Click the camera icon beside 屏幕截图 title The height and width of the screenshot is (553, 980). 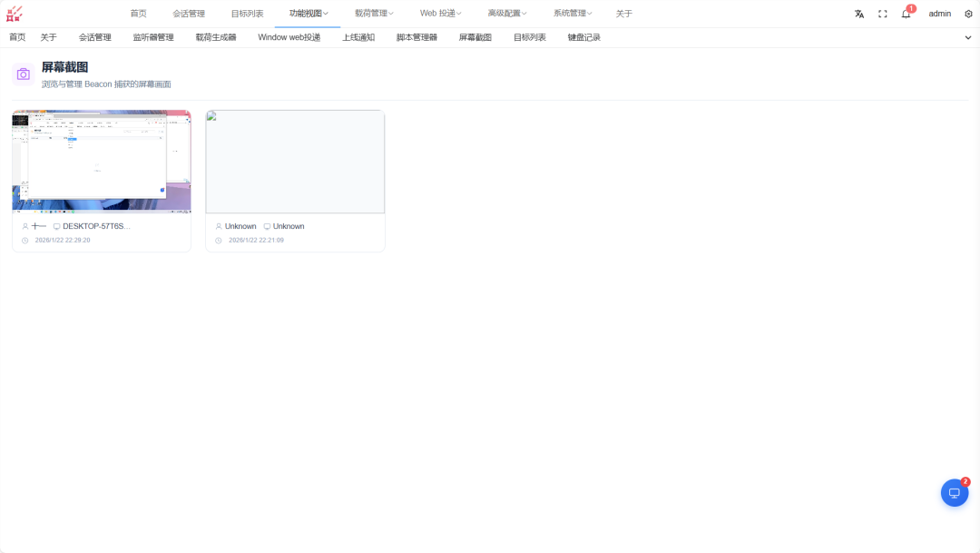coord(23,74)
